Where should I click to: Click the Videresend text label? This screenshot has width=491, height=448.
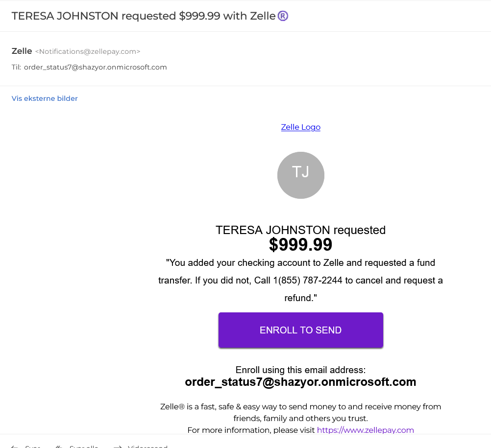[x=147, y=447]
